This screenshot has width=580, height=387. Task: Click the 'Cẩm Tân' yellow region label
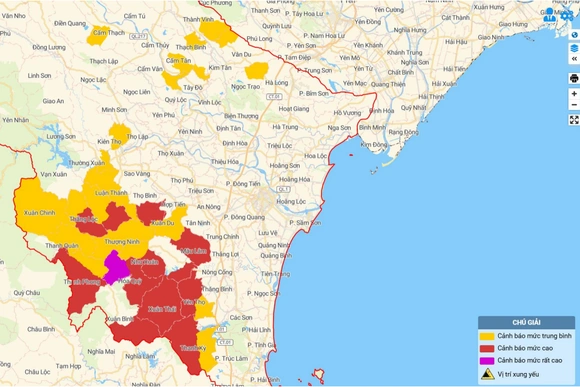(x=179, y=61)
